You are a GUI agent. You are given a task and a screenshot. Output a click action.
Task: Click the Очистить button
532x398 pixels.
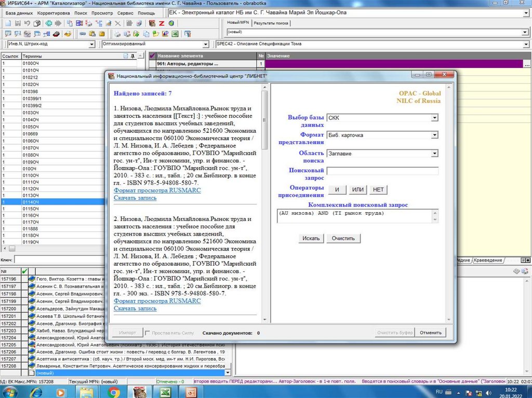343,238
